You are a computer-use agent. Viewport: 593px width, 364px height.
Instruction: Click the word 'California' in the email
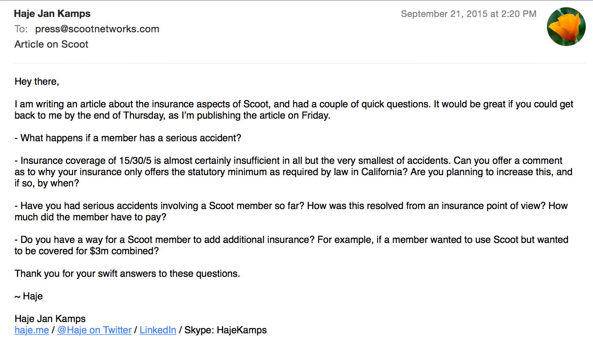pos(384,172)
